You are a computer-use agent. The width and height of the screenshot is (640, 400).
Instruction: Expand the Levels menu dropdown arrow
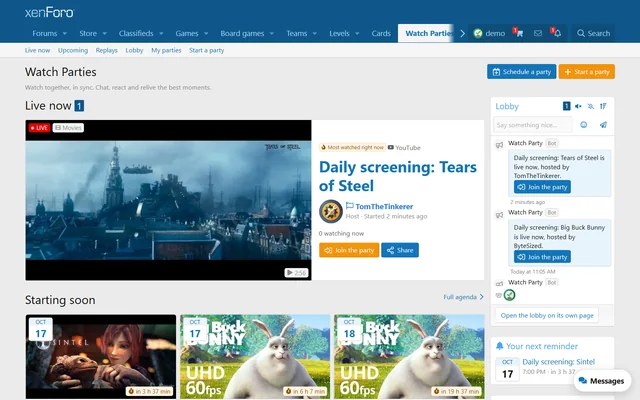click(x=357, y=33)
